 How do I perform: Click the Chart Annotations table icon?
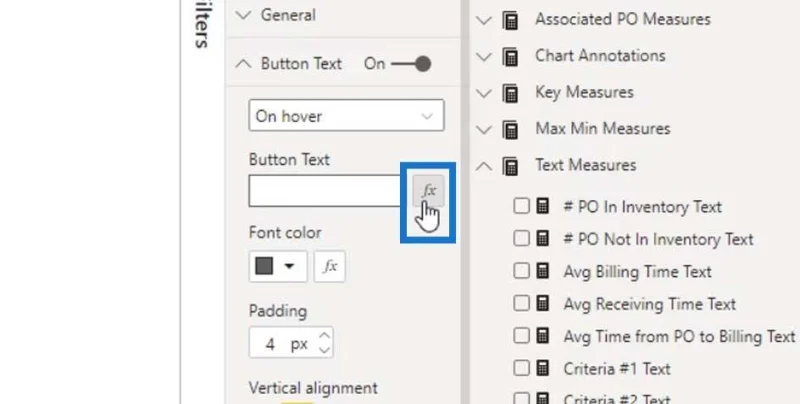[x=510, y=56]
